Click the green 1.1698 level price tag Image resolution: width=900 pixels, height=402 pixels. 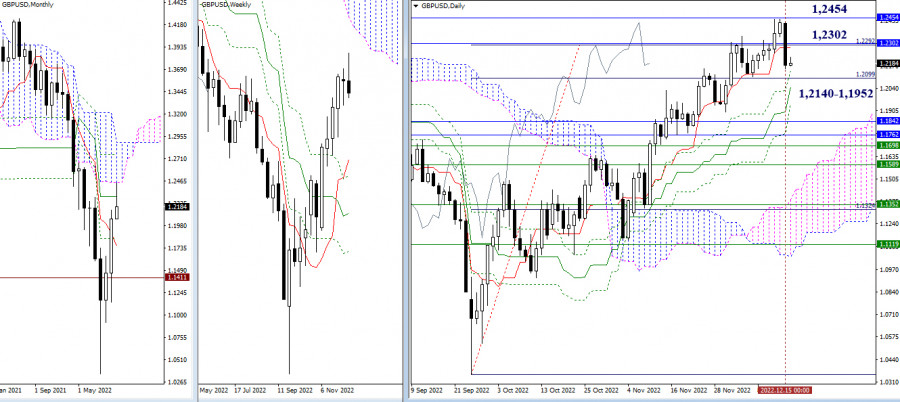pos(888,145)
